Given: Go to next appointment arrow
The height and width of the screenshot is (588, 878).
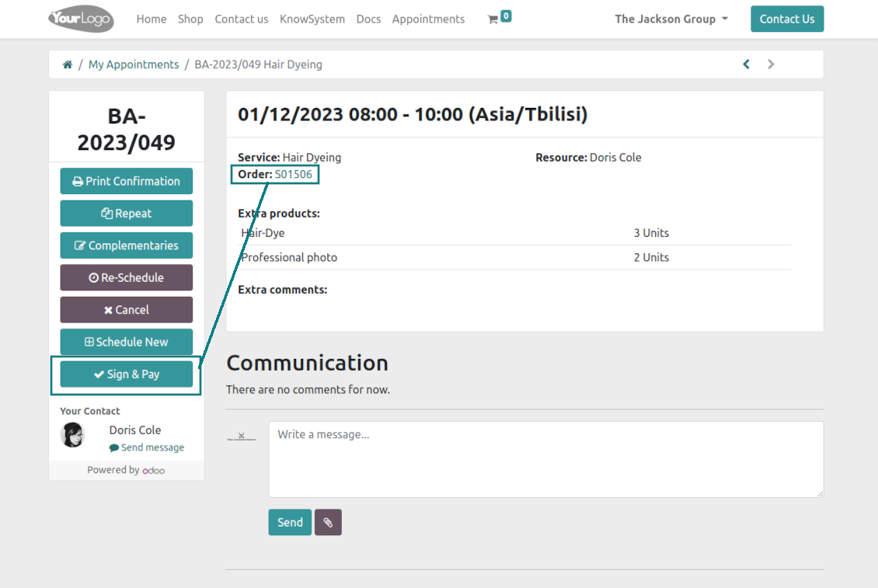Looking at the screenshot, I should pyautogui.click(x=771, y=64).
